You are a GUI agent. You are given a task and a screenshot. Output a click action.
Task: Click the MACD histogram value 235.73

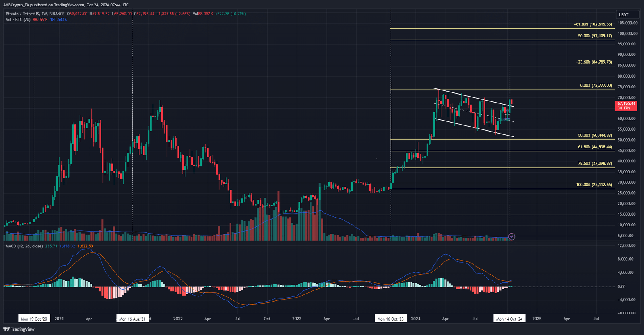tap(51, 246)
